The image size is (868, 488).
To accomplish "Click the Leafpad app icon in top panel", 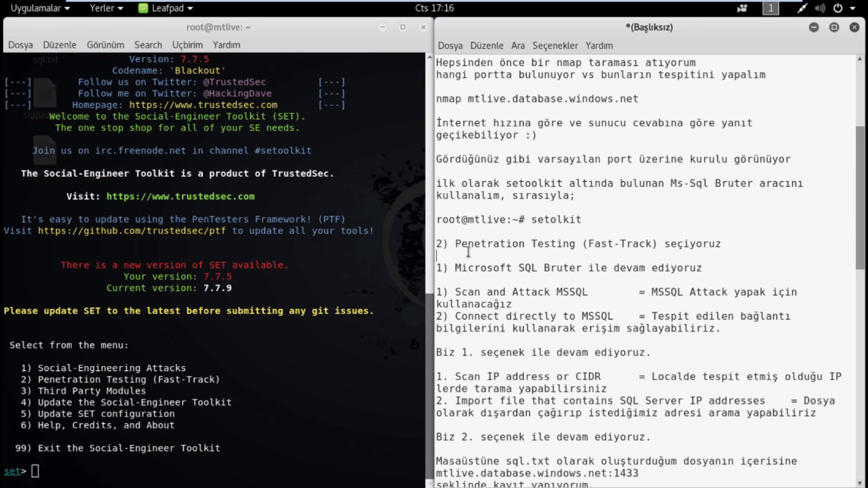I will (143, 8).
